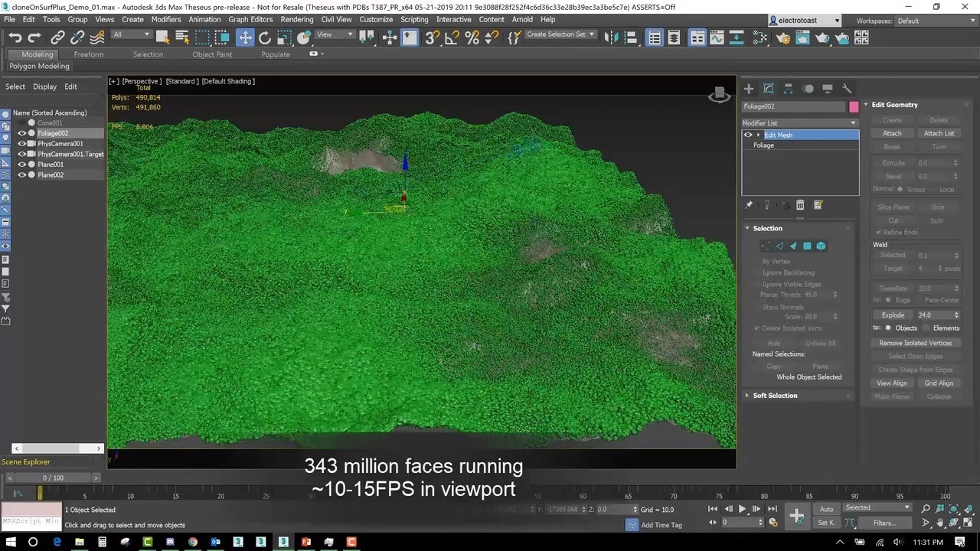Click the Foliage002 object color swatch
This screenshot has height=551, width=980.
854,107
